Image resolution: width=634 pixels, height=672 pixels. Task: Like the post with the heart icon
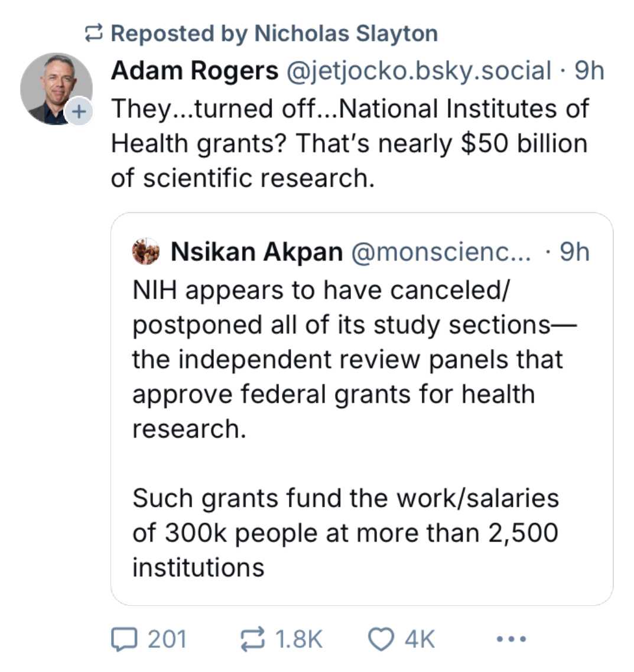pos(381,640)
